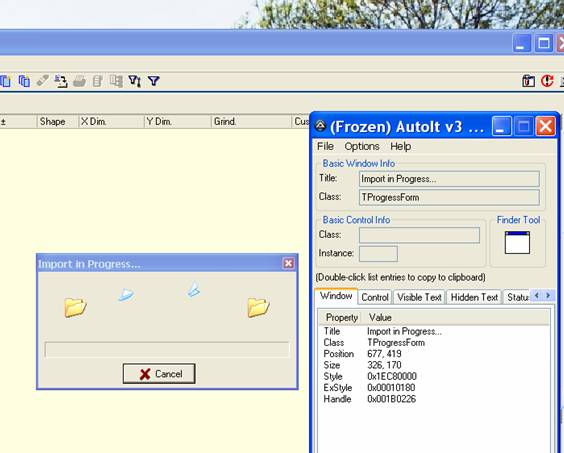The height and width of the screenshot is (453, 564).
Task: Click the clipboard icon at toolbar right
Action: point(528,81)
